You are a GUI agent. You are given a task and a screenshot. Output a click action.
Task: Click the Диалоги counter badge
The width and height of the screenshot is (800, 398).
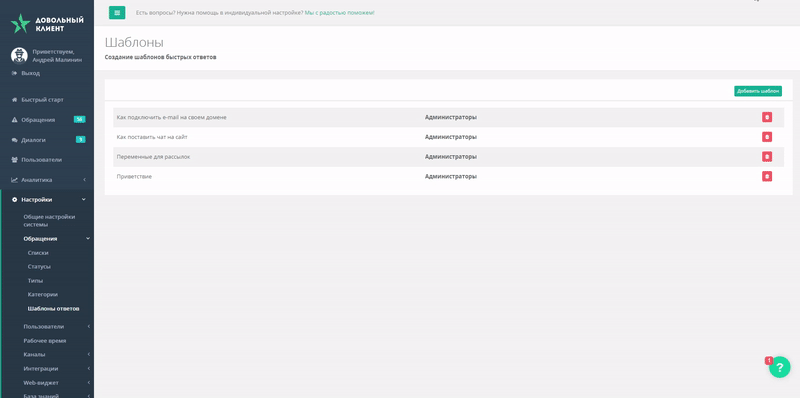[x=81, y=139]
